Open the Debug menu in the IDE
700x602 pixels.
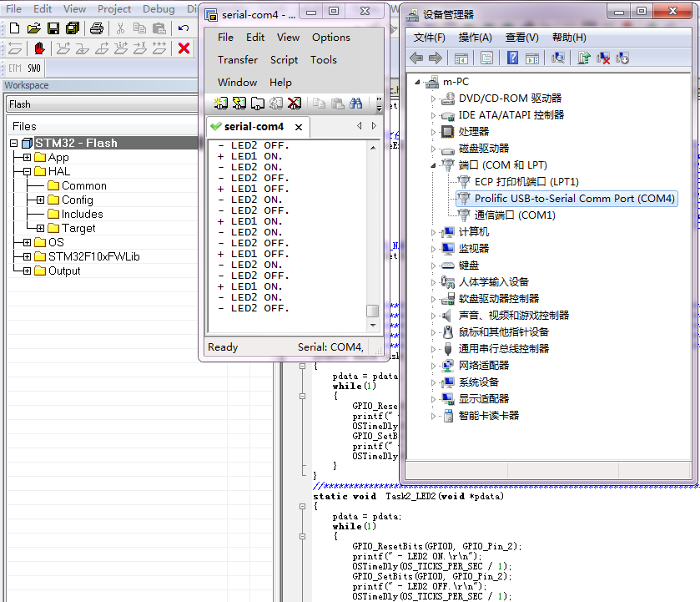pos(159,9)
